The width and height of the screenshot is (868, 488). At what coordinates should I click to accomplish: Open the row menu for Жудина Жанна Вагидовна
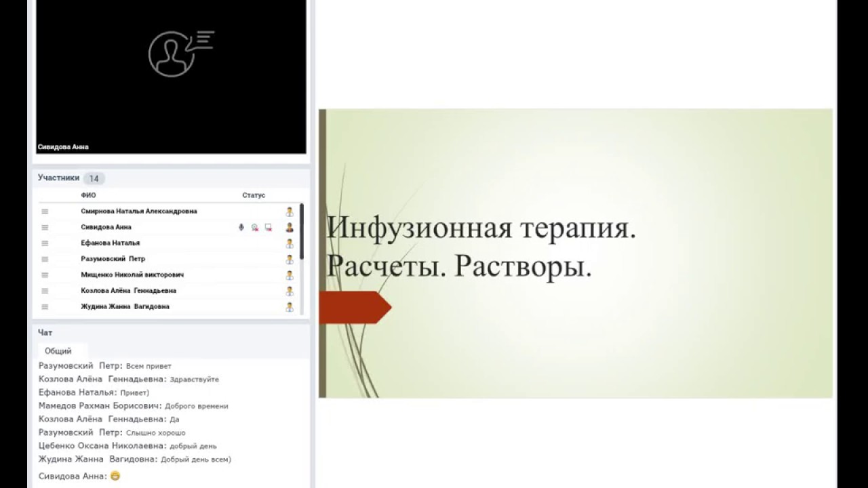pyautogui.click(x=45, y=307)
